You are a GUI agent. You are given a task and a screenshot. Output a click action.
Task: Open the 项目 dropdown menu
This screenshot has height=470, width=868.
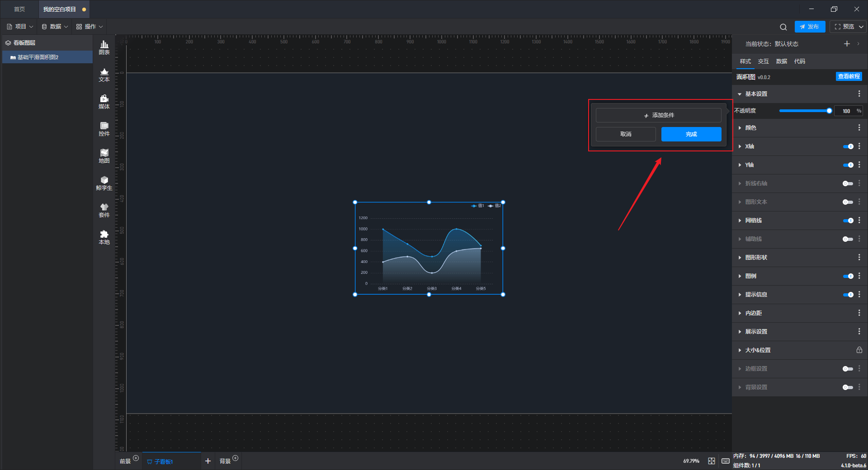click(20, 27)
